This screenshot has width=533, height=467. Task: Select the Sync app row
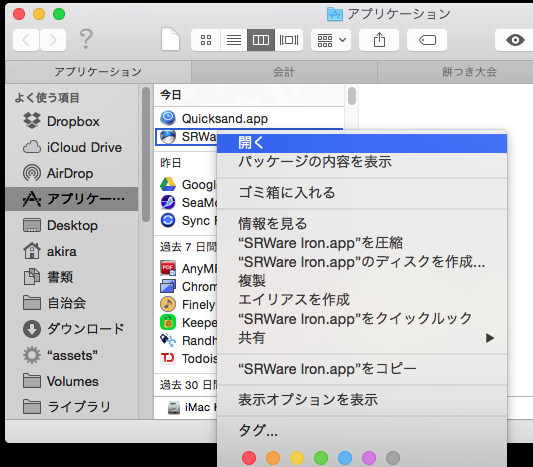coord(186,221)
